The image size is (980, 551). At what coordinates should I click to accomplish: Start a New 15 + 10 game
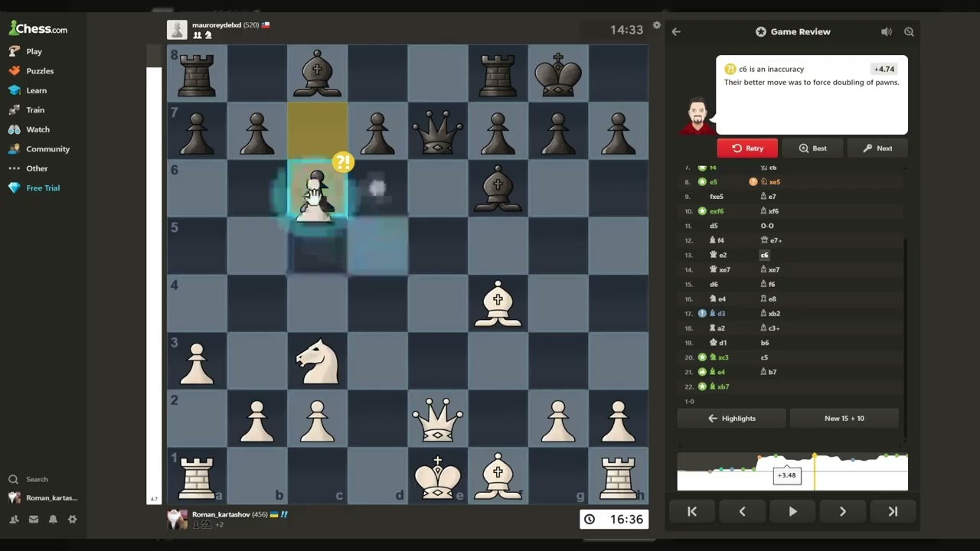point(844,419)
